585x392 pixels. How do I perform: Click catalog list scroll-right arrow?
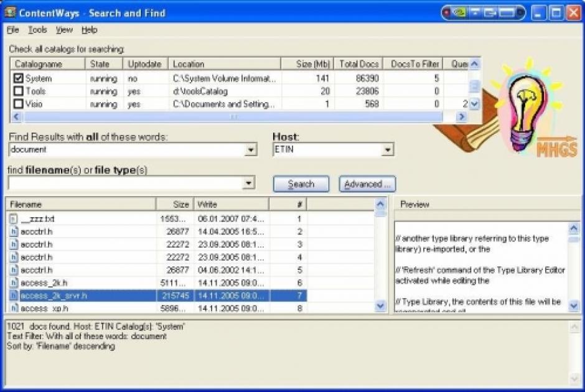pos(462,117)
